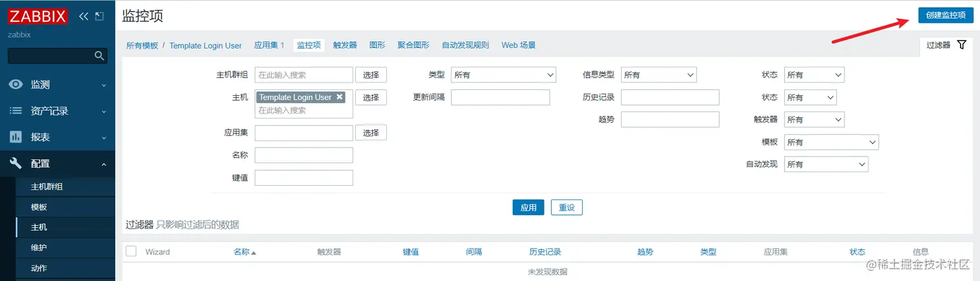
Task: Open the Web 场景 tab
Action: (x=519, y=45)
